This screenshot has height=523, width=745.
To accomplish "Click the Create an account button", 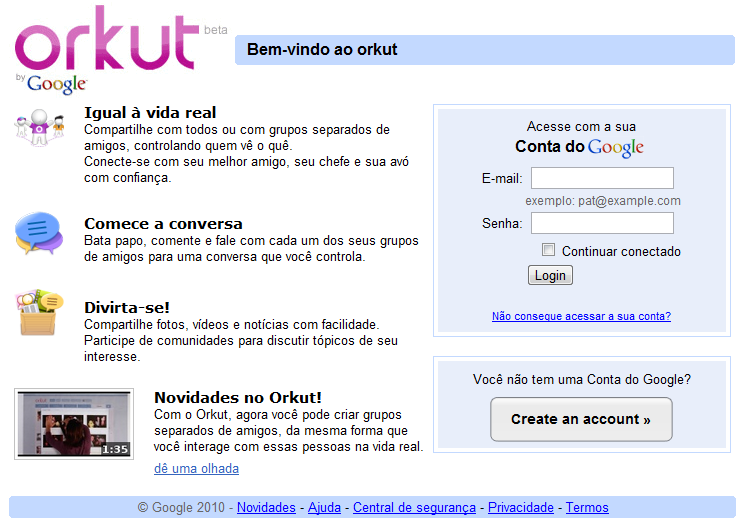I will [581, 419].
